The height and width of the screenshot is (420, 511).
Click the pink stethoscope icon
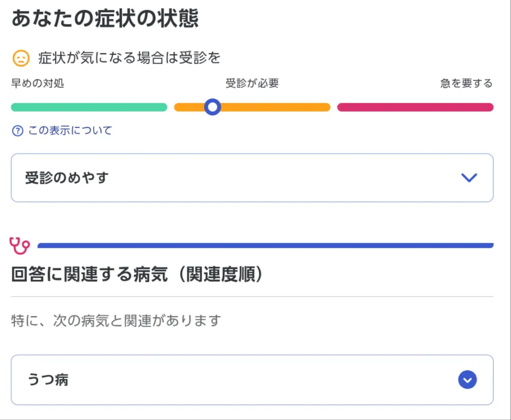coord(20,245)
